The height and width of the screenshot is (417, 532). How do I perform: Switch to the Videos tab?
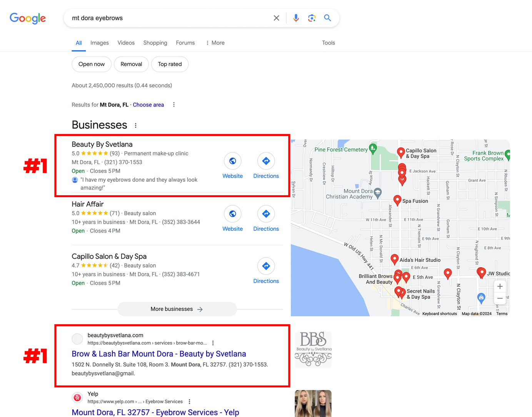pos(126,43)
